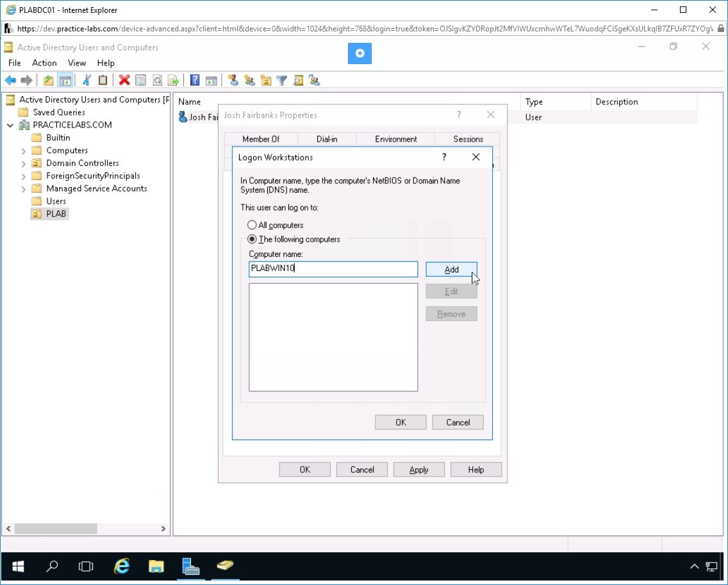Click the Description column header

pyautogui.click(x=643, y=102)
